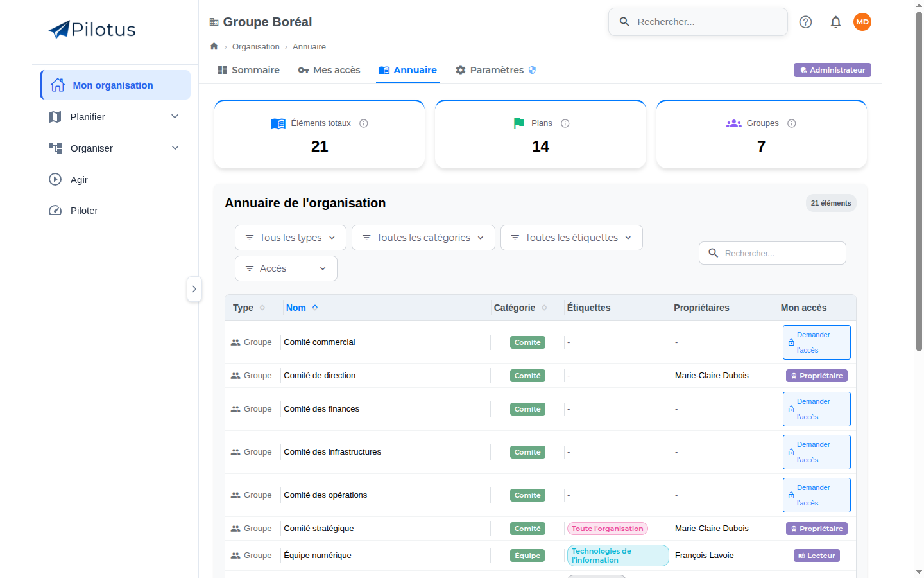Open Toutes les catégories filter dropdown
The width and height of the screenshot is (924, 578).
point(424,238)
